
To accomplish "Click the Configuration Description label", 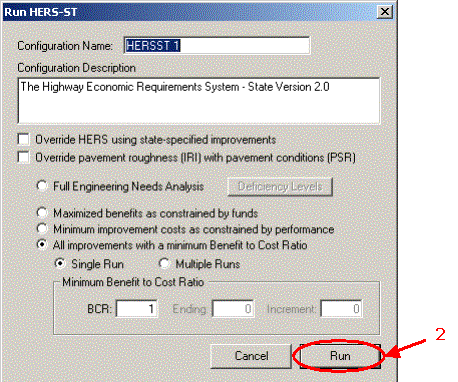I will (76, 68).
